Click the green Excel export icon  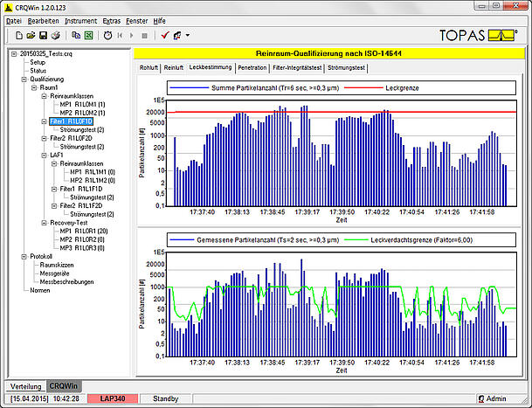pos(88,35)
